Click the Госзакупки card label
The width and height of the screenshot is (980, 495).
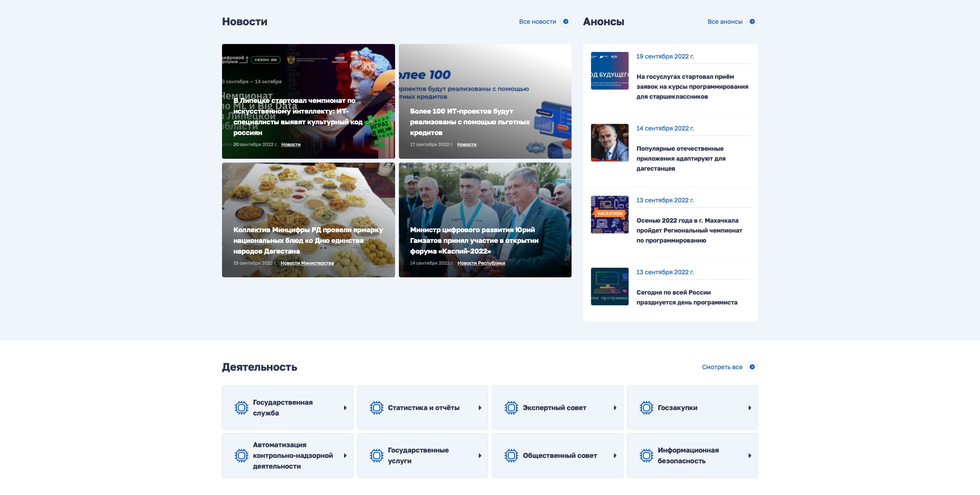click(x=678, y=408)
